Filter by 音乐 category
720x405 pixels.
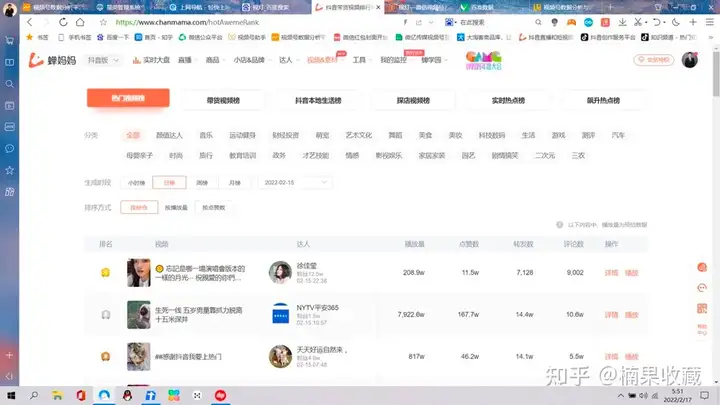coord(206,135)
